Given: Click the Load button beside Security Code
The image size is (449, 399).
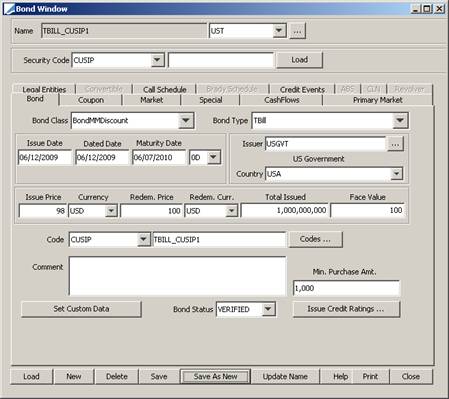Looking at the screenshot, I should pos(299,60).
